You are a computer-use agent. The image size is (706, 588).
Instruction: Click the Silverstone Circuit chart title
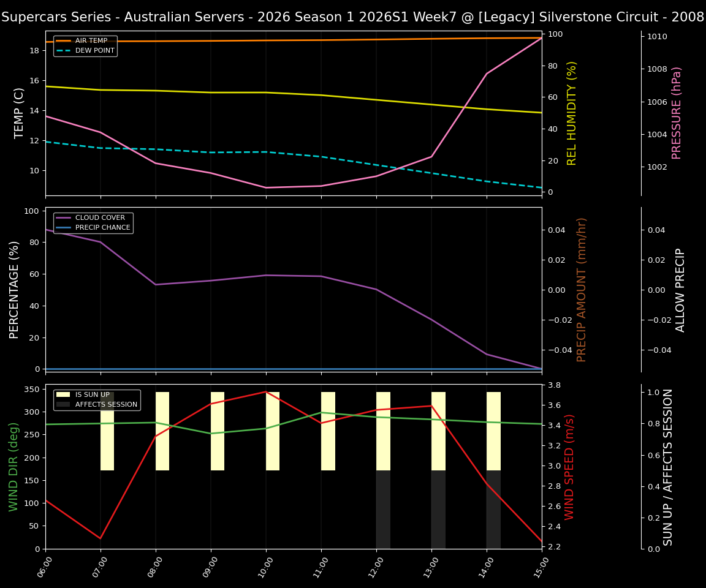pyautogui.click(x=353, y=17)
